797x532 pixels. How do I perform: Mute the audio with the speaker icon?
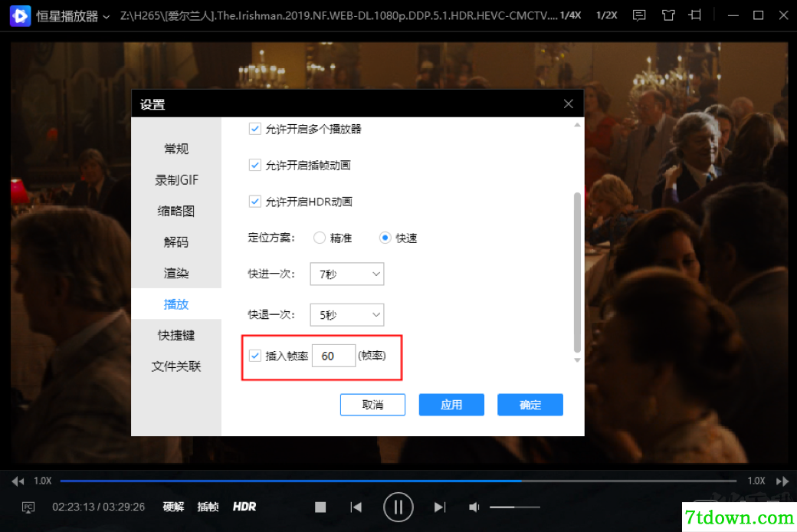(474, 507)
